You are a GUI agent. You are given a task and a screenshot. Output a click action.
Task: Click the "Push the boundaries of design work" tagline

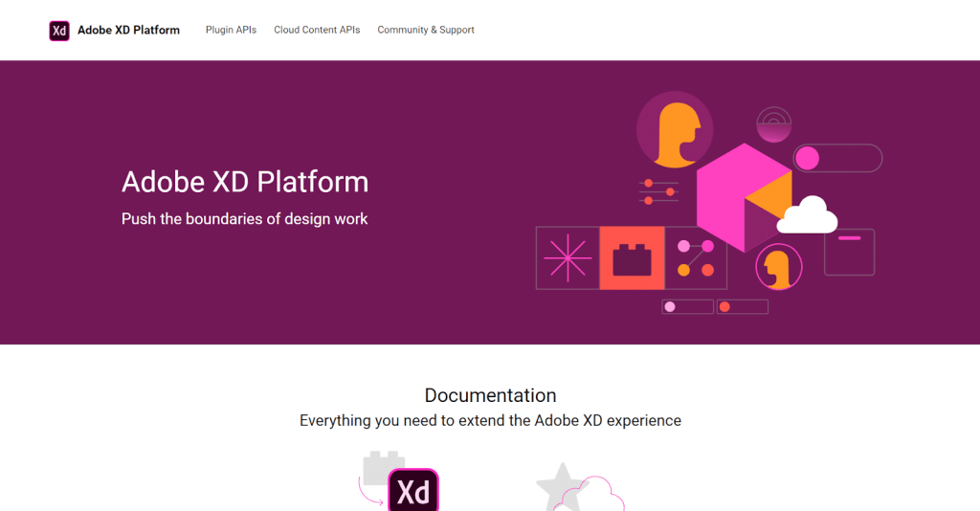point(244,218)
